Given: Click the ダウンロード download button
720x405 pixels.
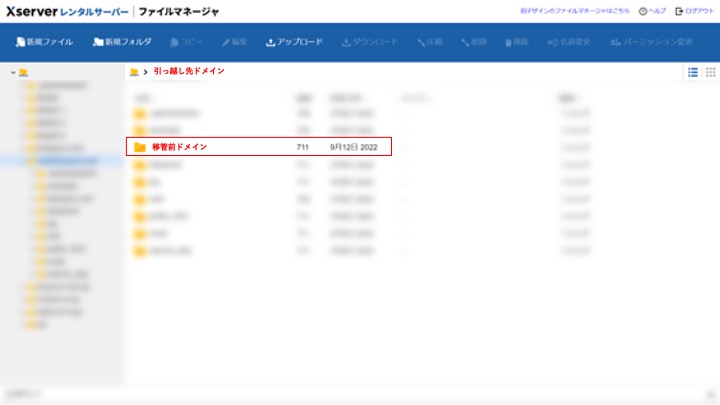Looking at the screenshot, I should [x=370, y=42].
